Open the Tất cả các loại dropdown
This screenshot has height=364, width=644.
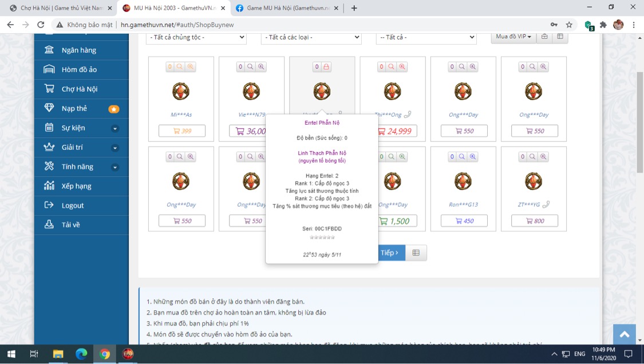click(311, 37)
